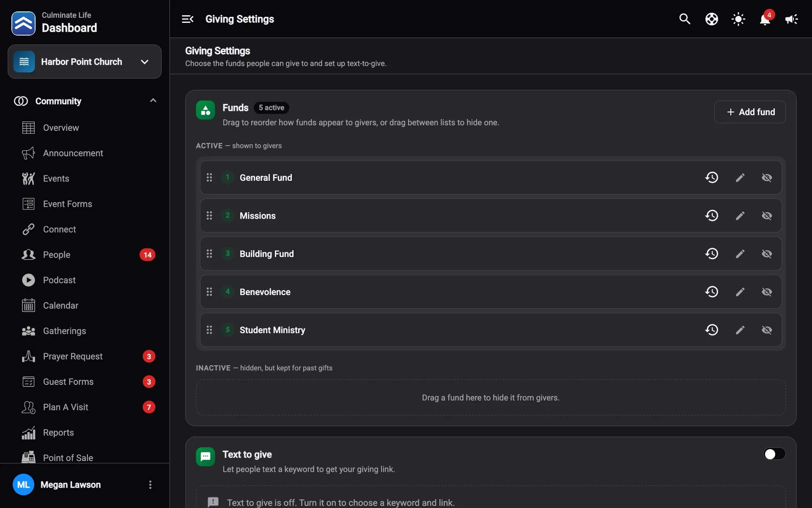812x508 pixels.
Task: Switch theme using the sun icon
Action: tap(738, 19)
